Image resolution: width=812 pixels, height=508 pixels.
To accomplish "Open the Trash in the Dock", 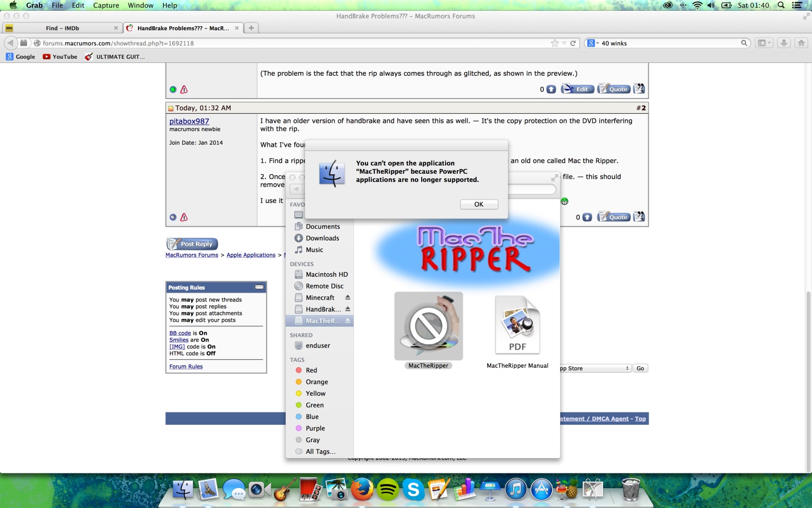I will (x=631, y=490).
